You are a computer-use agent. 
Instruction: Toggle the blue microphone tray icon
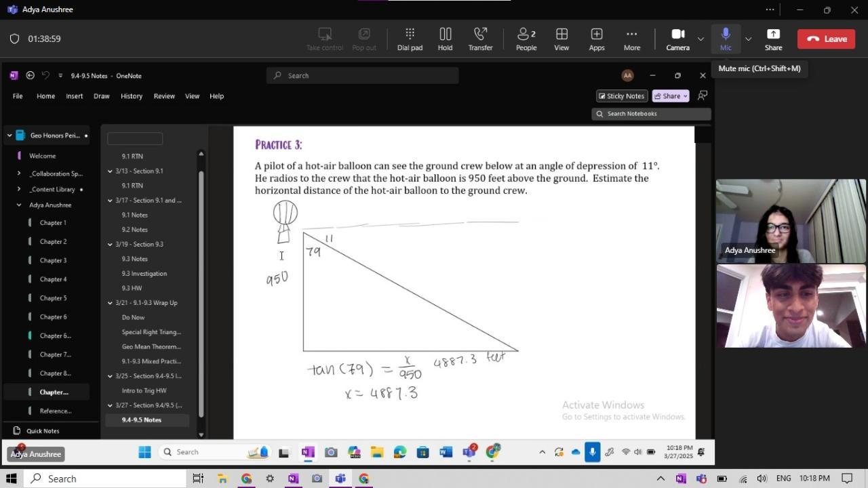click(x=592, y=452)
